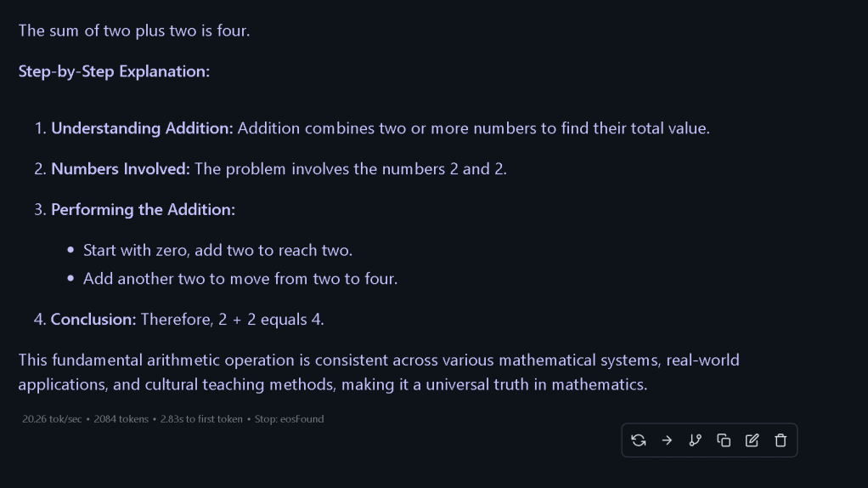
Task: Click the Numbers Involved list item
Action: (271, 169)
